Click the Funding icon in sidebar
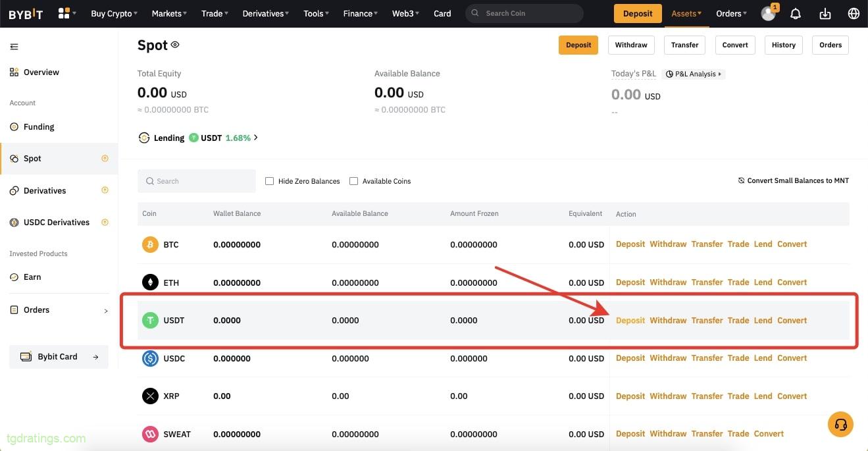Screen dimensions: 868x451 coord(14,127)
